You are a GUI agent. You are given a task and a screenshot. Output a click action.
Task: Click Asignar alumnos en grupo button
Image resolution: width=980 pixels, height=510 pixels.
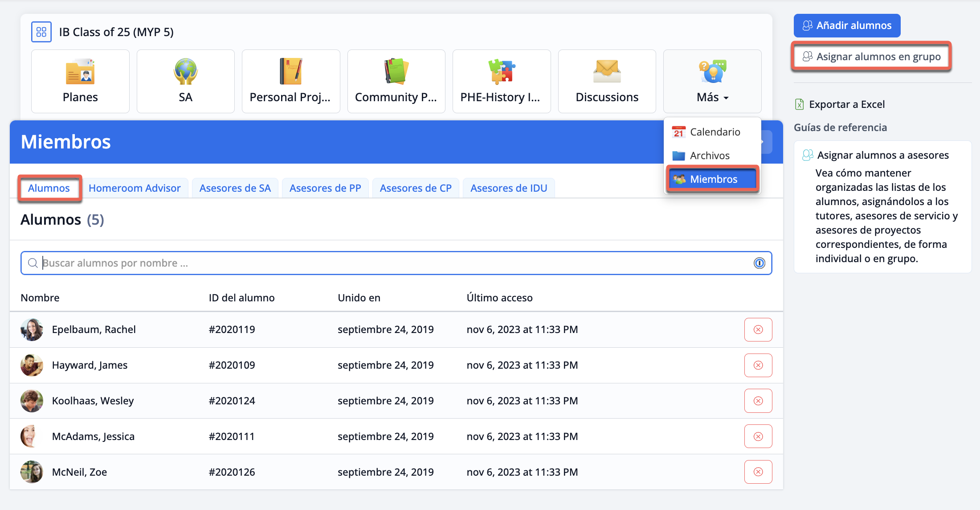coord(871,57)
